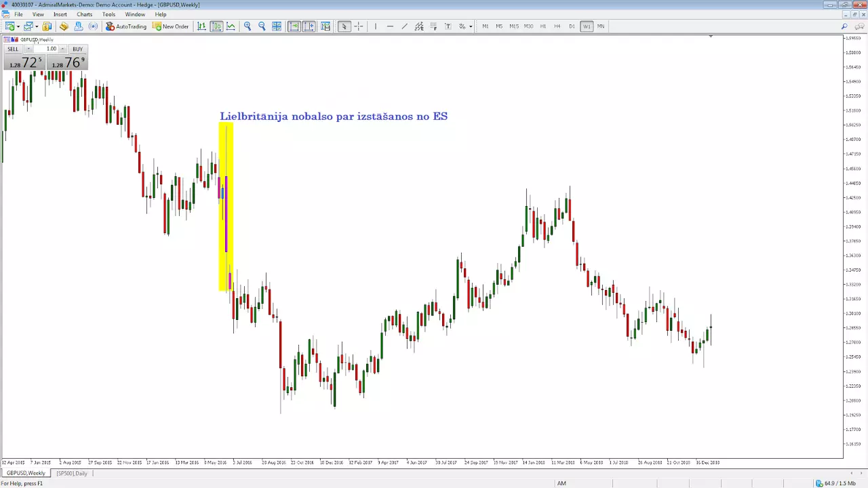Expand the New Chart dropdown arrow
This screenshot has height=488, width=868.
click(18, 26)
